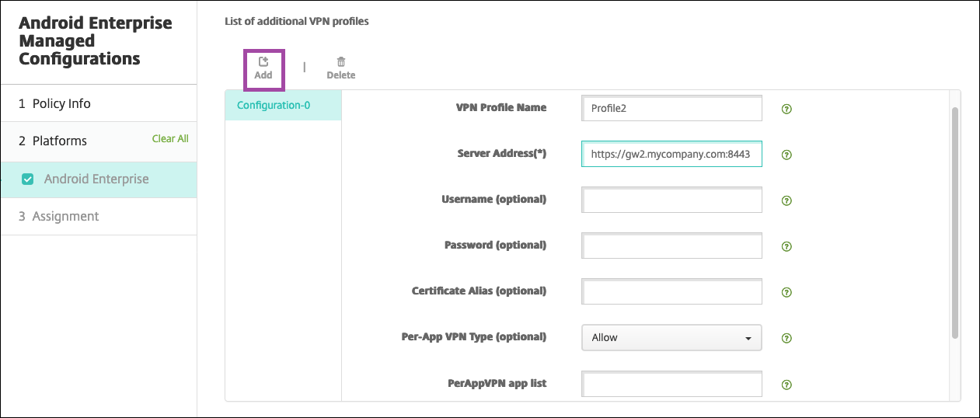Screen dimensions: 980x418
Task: Expand the Per-App VPN Type dropdown
Action: pyautogui.click(x=671, y=338)
